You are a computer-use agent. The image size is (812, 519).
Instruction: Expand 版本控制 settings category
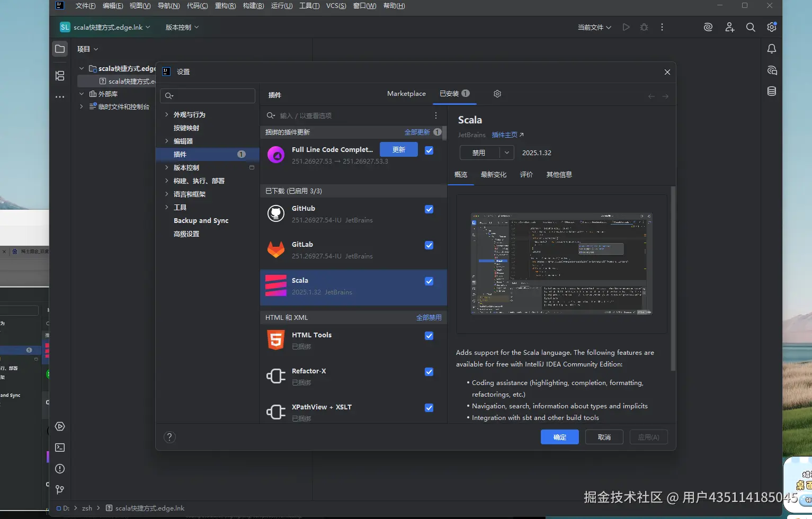click(x=166, y=167)
